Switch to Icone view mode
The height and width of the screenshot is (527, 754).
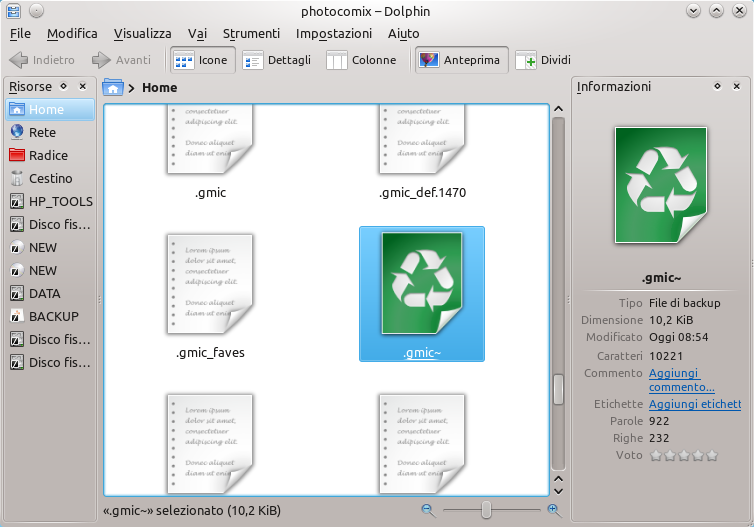[202, 60]
